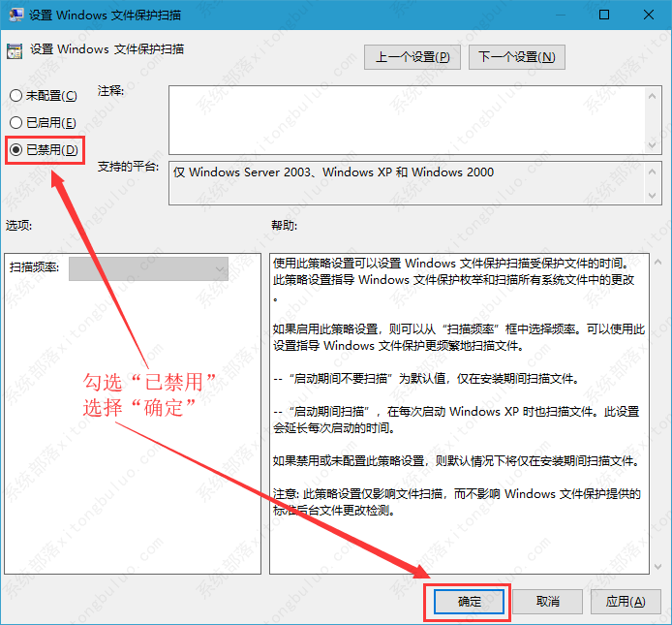Go to previous setting with 上一个设置
The height and width of the screenshot is (625, 672).
(x=412, y=57)
